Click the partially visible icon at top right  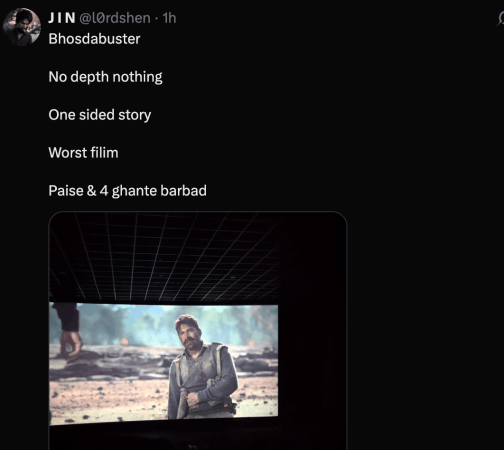(x=501, y=18)
